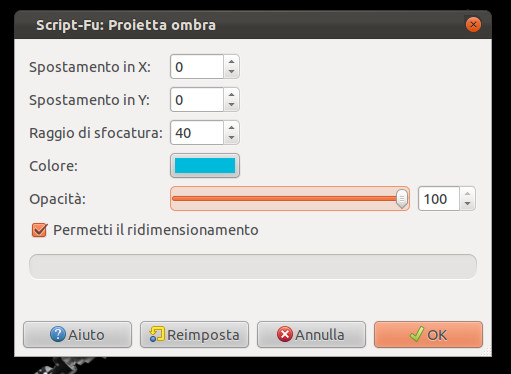Open the cyan Colore swatch picker

point(205,166)
